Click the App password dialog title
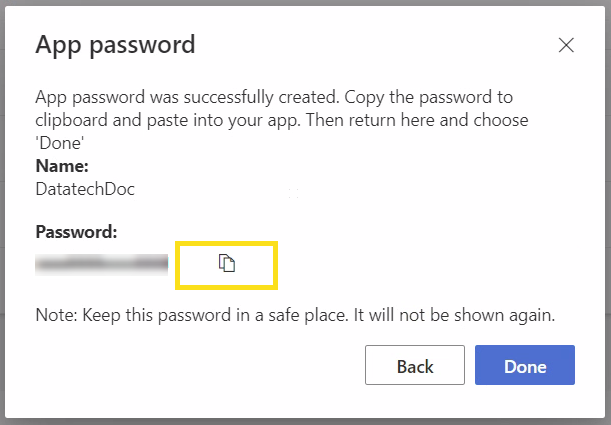This screenshot has height=425, width=611. 115,44
